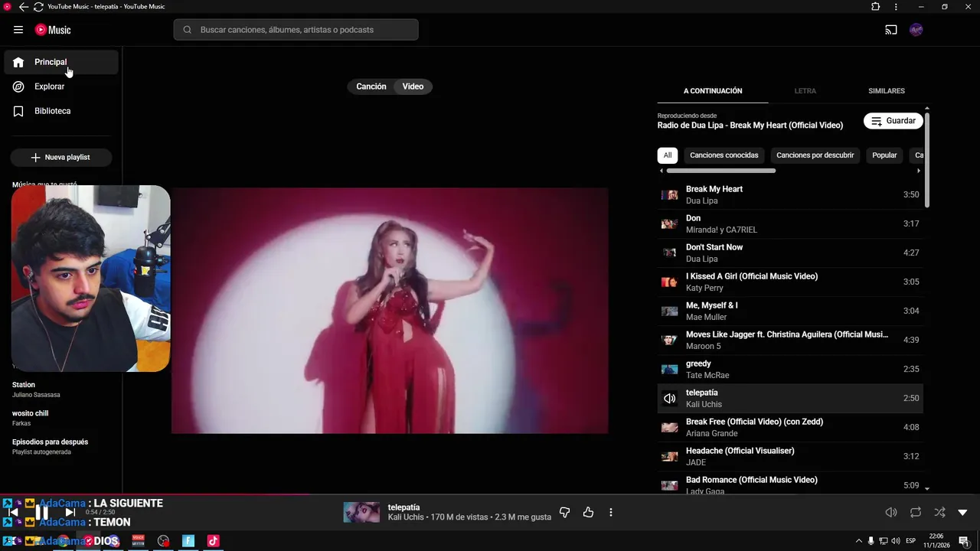Select the All filter chip
This screenshot has height=551, width=980.
tap(668, 155)
